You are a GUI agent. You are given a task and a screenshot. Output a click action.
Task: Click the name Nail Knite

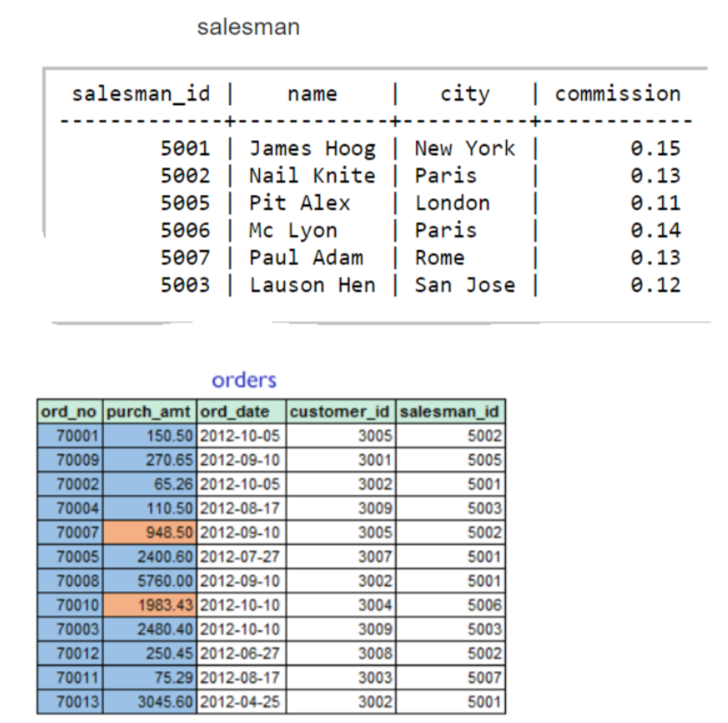(x=312, y=176)
